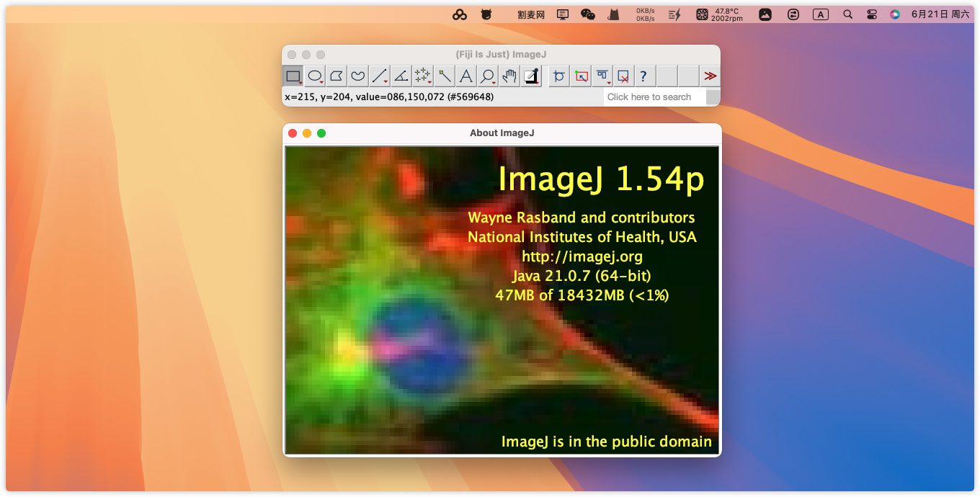Click the photo picture menu bar icon
This screenshot has width=980, height=497.
(765, 14)
